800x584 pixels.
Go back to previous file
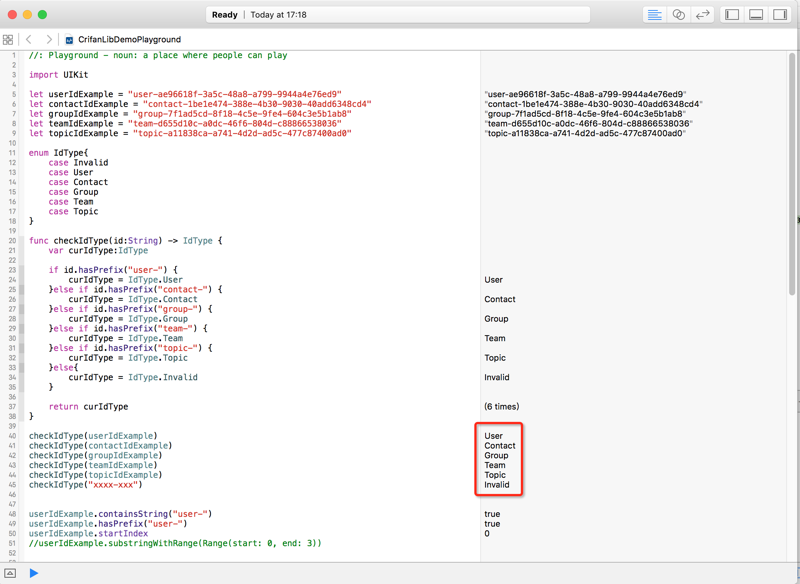[29, 40]
